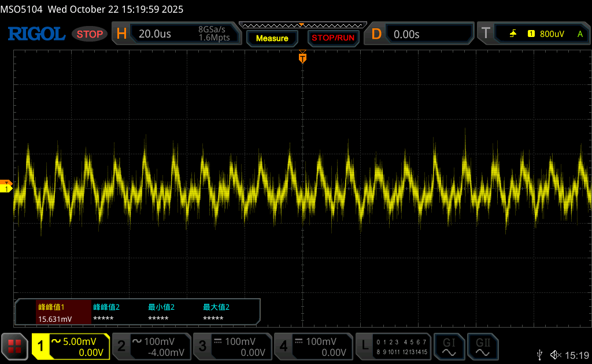Toggle channel 1 on the bottom bar
The width and height of the screenshot is (592, 364).
pos(40,346)
